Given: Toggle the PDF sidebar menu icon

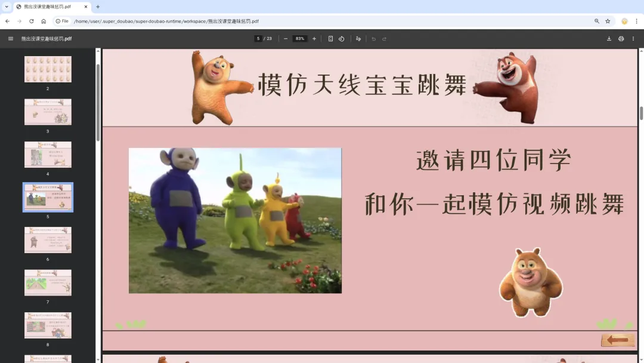Looking at the screenshot, I should (x=11, y=39).
